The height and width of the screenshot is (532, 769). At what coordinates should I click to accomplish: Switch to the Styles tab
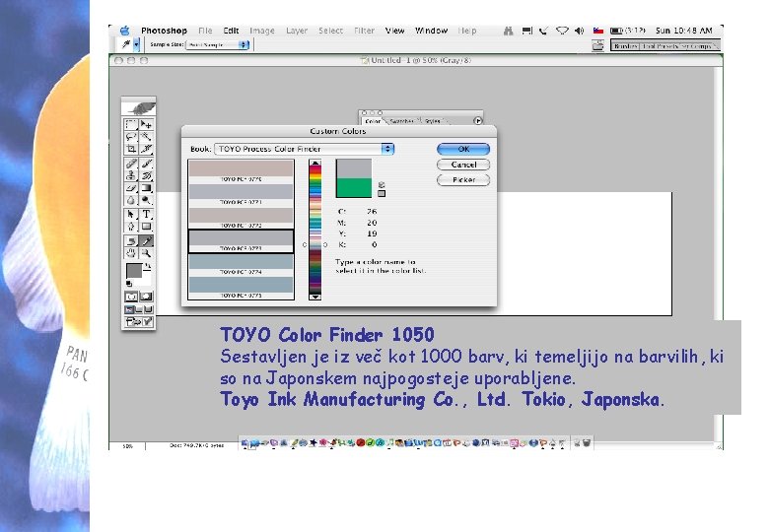433,121
